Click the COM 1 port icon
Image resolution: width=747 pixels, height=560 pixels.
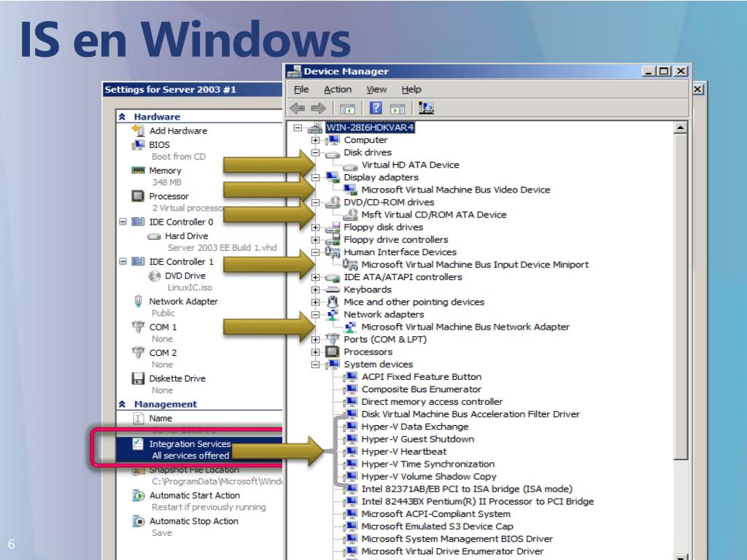pyautogui.click(x=138, y=327)
